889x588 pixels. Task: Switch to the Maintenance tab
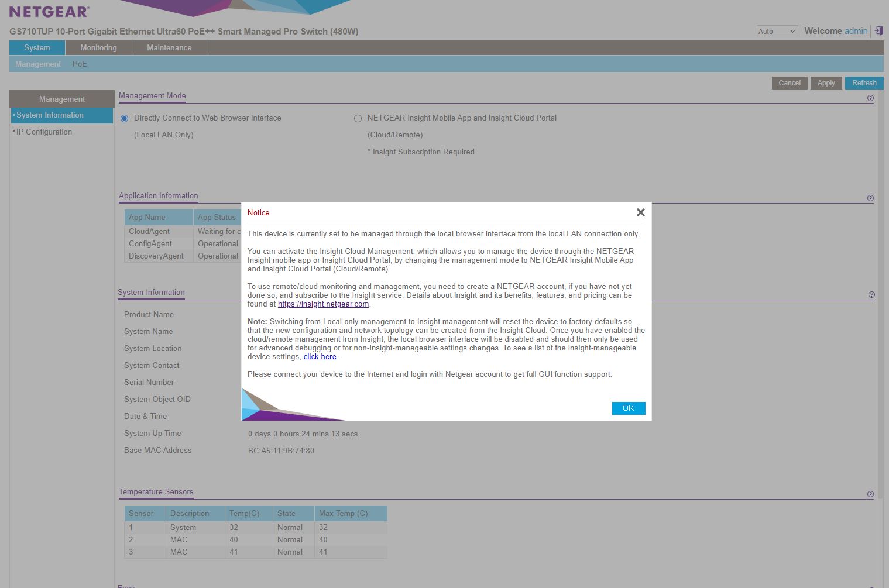(x=169, y=48)
